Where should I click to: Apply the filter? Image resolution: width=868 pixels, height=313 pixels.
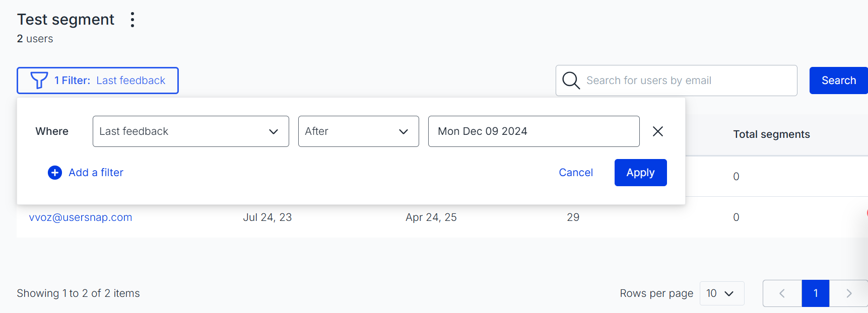tap(641, 173)
